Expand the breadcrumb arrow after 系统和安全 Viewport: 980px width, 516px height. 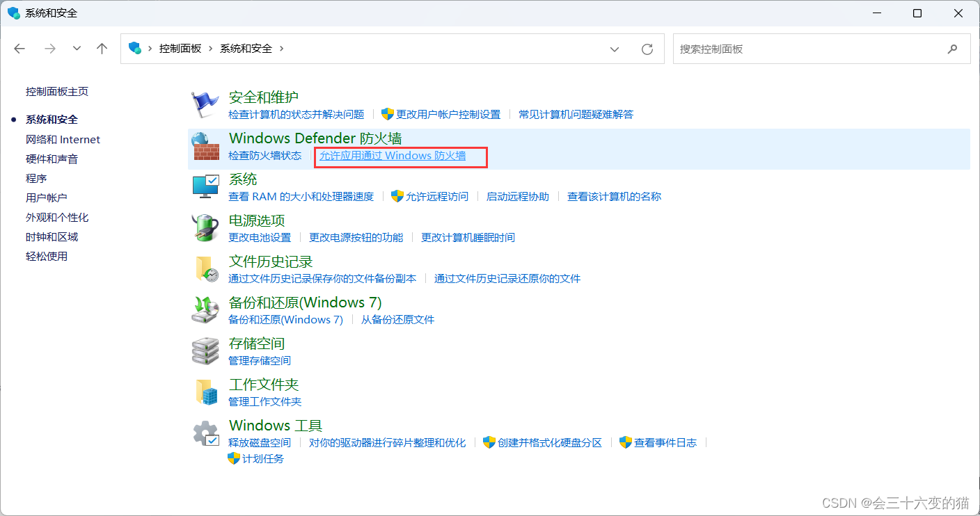point(281,49)
